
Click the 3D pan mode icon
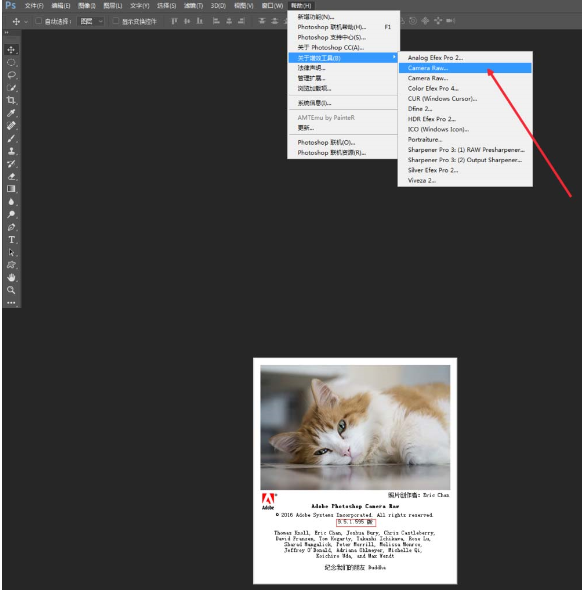[425, 21]
